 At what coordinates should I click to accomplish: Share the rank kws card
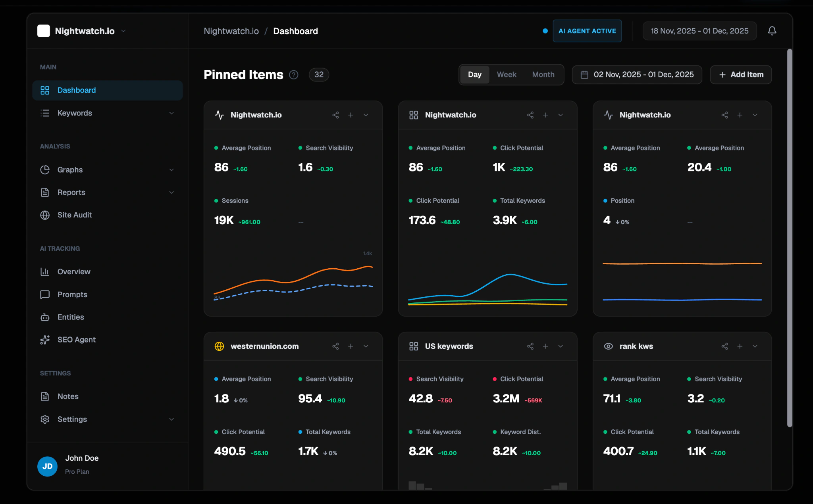724,346
